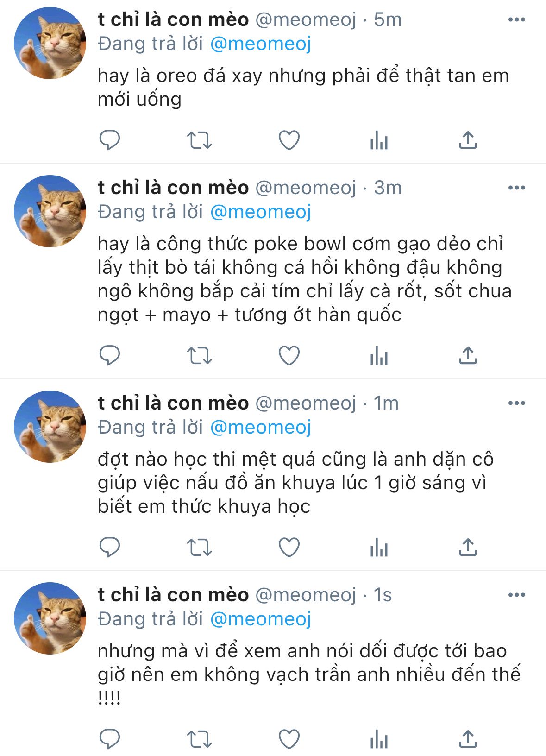
Task: Retweet the oreo đá xay tweet
Action: click(199, 140)
